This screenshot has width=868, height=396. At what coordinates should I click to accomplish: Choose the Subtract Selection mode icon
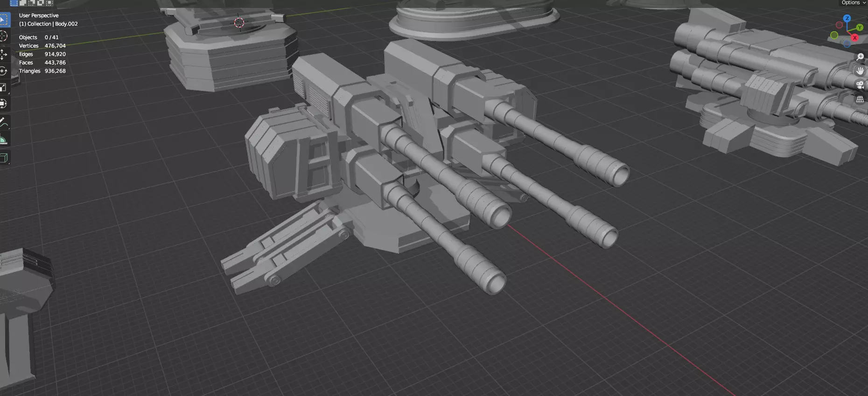[32, 3]
